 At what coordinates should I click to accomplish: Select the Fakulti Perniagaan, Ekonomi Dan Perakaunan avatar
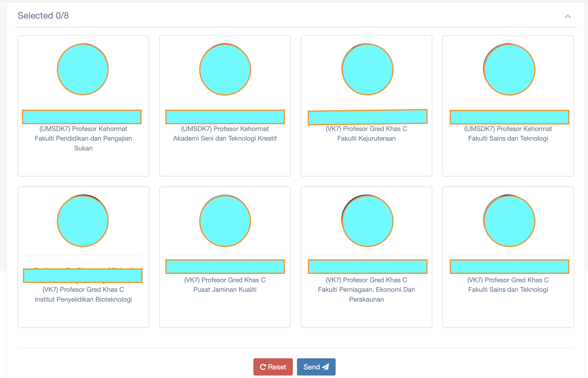click(x=367, y=221)
